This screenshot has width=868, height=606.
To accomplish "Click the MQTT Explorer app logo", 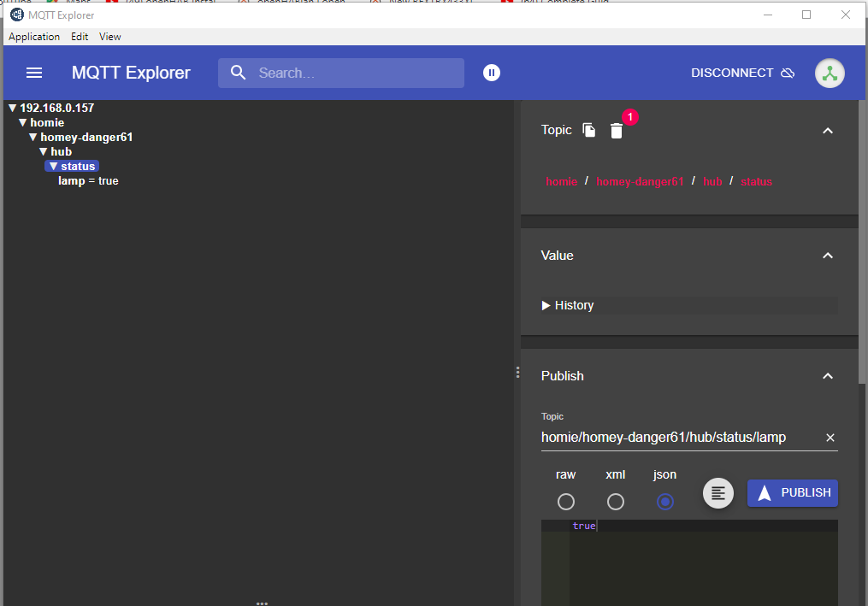I will [17, 15].
